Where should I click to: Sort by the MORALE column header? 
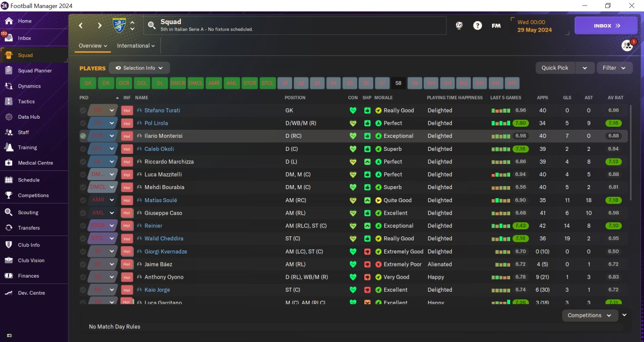coord(383,98)
